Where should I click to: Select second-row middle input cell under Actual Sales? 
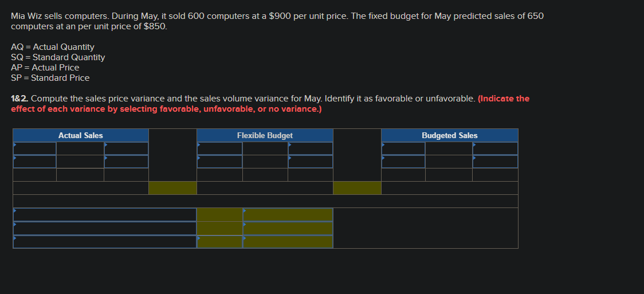point(80,162)
